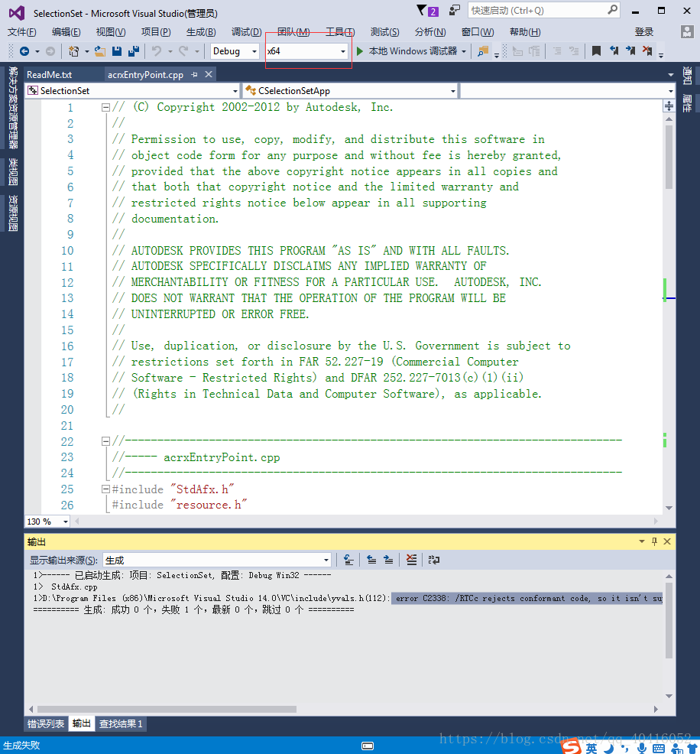The width and height of the screenshot is (700, 754).
Task: Open the notifications flag icon
Action: (423, 11)
